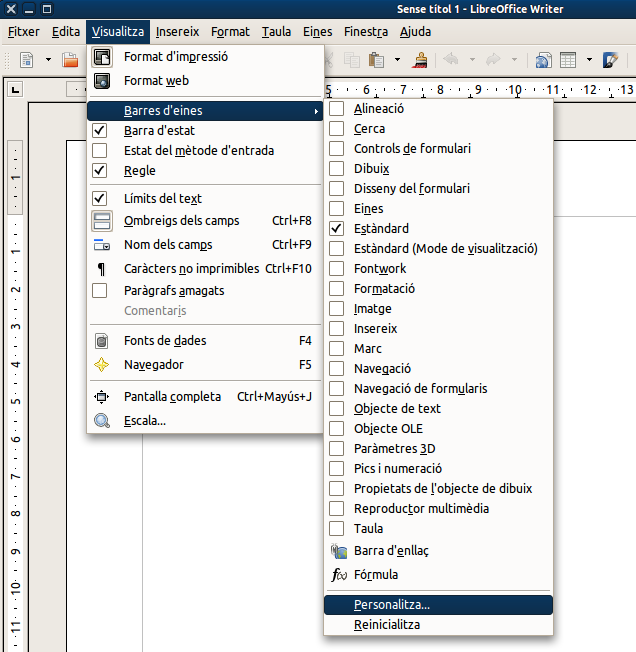Choose Format web view option
The width and height of the screenshot is (636, 652).
coord(205,81)
